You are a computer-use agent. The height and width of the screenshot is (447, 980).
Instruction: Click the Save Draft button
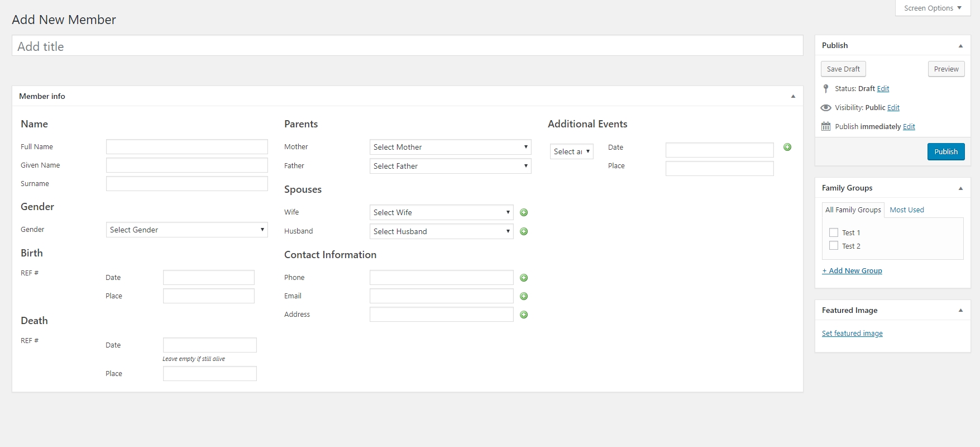coord(843,69)
